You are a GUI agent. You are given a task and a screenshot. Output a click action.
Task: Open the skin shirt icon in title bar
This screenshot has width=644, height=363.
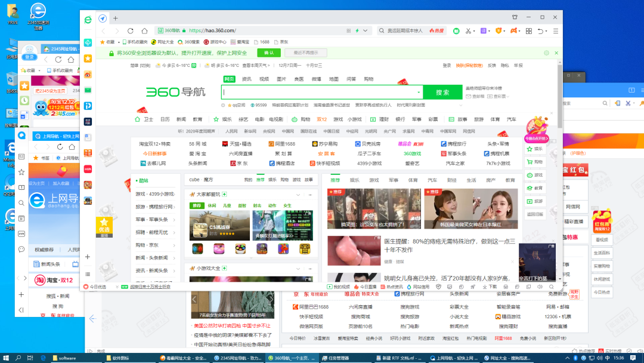point(515,17)
